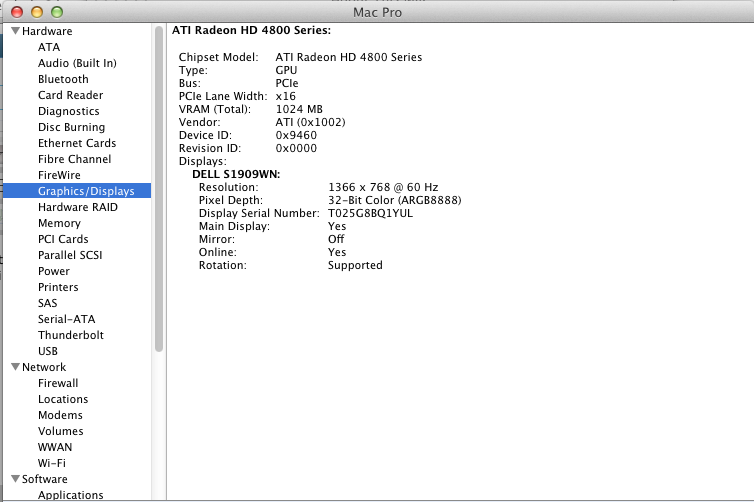Select Locations under Network
Screen dimensions: 754x502
63,399
